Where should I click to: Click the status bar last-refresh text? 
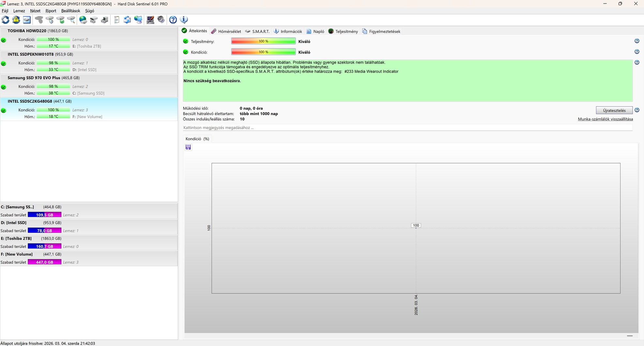point(48,343)
